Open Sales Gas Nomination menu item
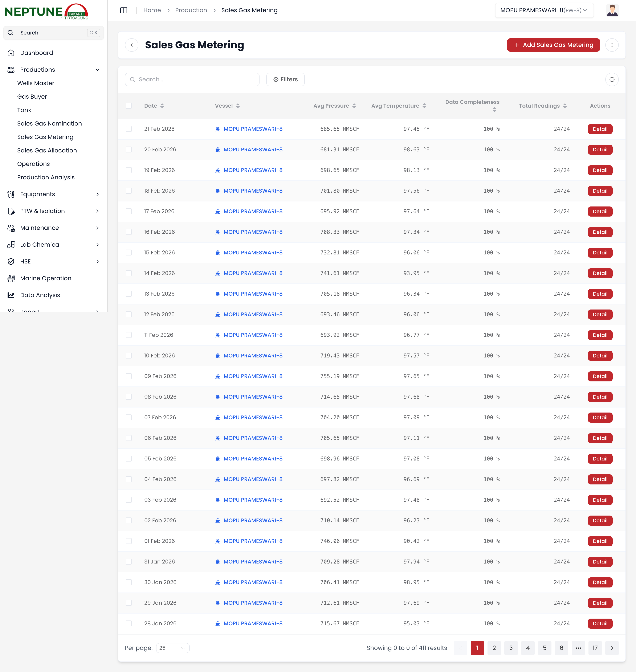This screenshot has width=636, height=672. click(49, 123)
